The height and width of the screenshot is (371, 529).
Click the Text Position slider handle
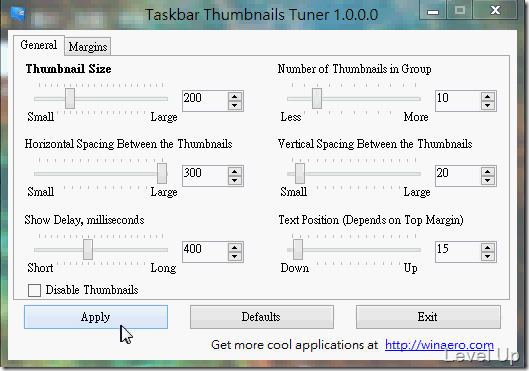click(x=298, y=249)
